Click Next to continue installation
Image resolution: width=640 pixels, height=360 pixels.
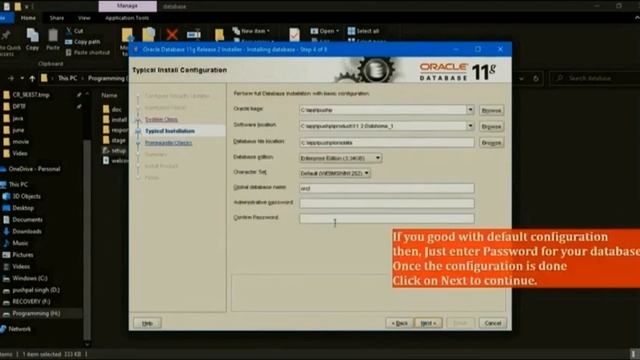click(428, 323)
